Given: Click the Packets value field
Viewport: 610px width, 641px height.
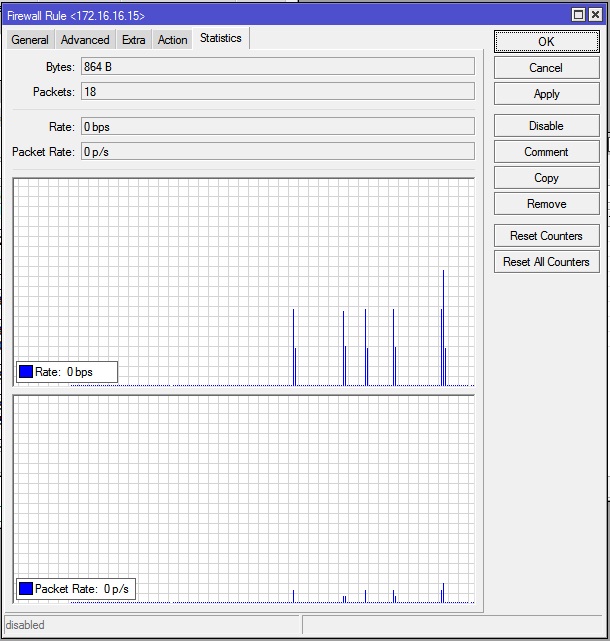Looking at the screenshot, I should [277, 92].
